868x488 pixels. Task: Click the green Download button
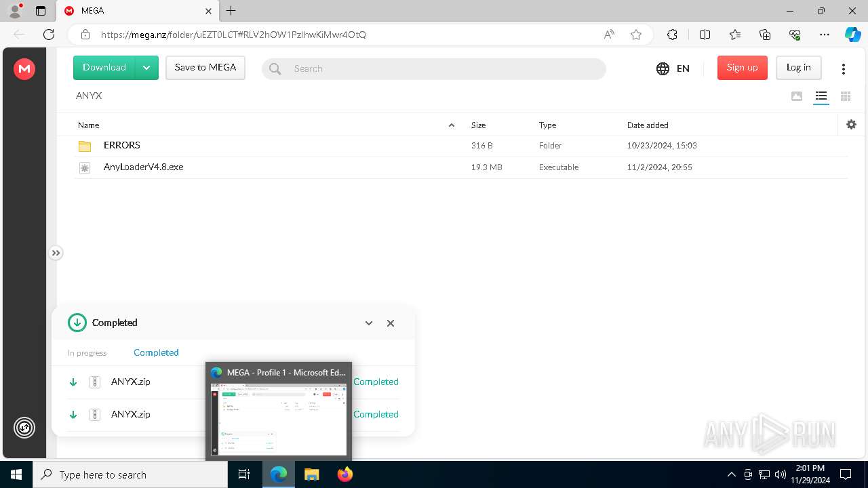click(x=104, y=68)
